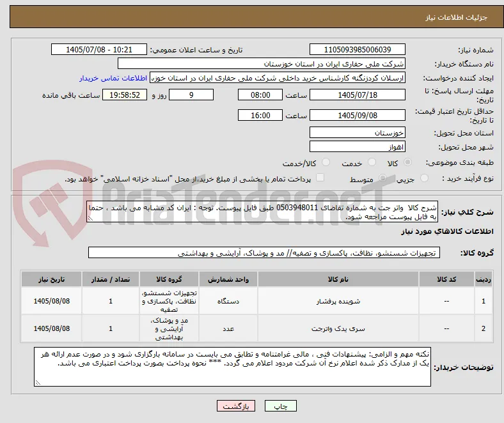Click the تعداد / مقدار column header

click(x=111, y=279)
